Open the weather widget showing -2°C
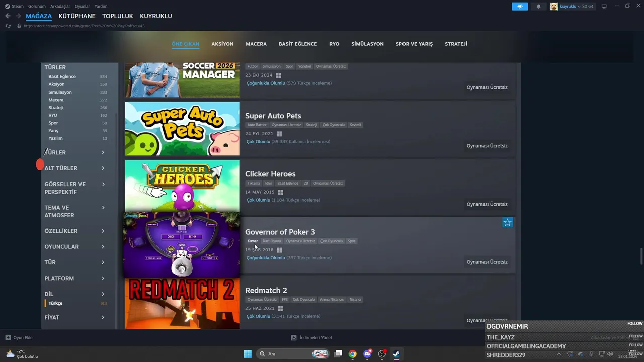This screenshot has width=644, height=362. click(22, 354)
